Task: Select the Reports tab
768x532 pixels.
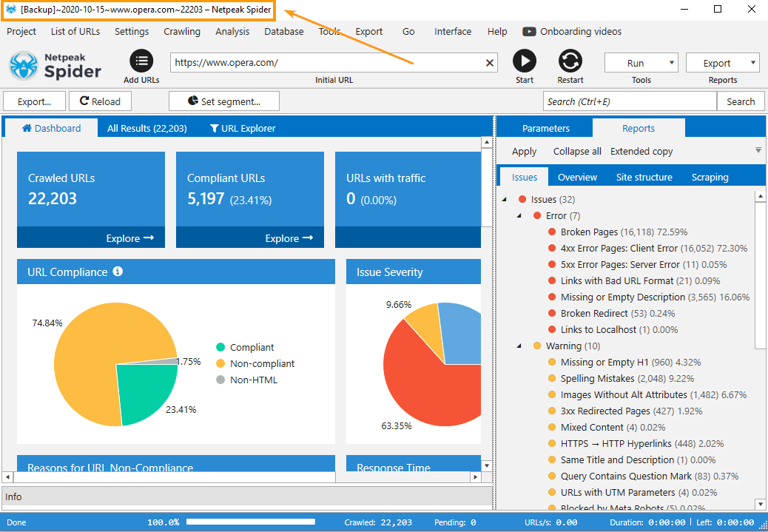Action: pos(639,128)
